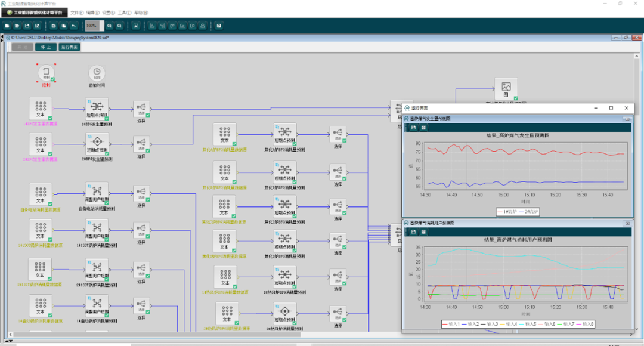
Task: Select the 起始时间 clock node
Action: pos(97,72)
